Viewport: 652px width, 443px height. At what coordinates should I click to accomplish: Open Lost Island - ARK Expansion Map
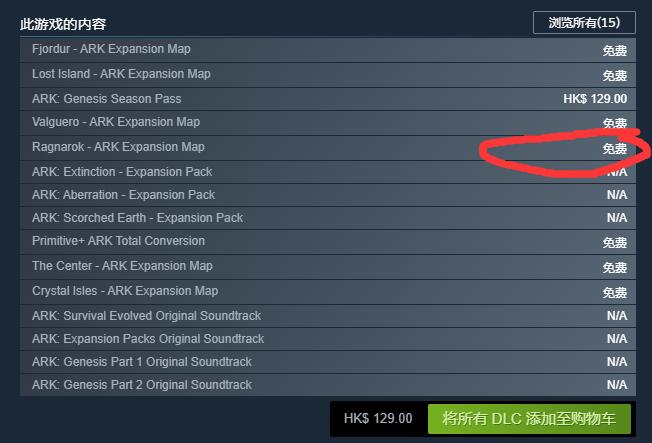pos(328,75)
